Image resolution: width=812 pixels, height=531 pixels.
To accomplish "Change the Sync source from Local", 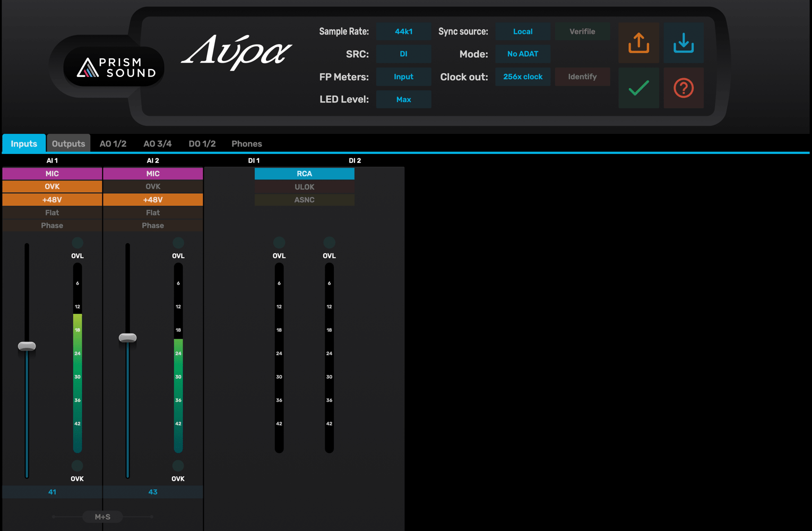I will 522,32.
